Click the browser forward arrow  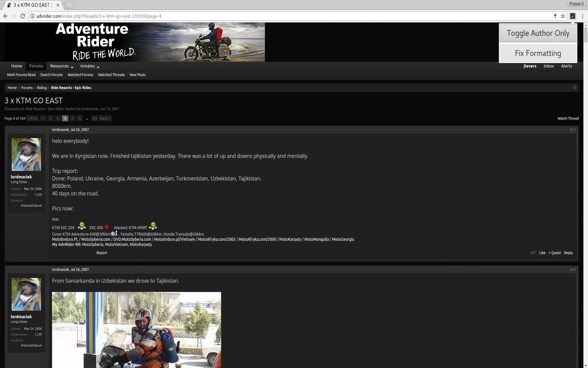click(x=14, y=16)
